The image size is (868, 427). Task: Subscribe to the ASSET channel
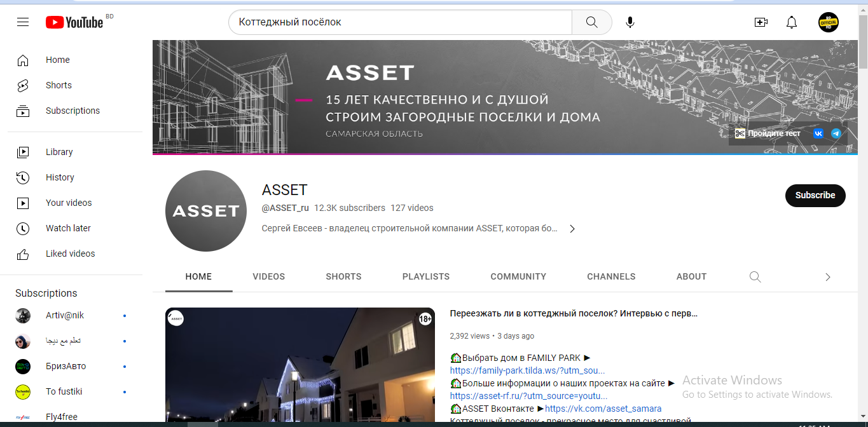click(x=815, y=196)
